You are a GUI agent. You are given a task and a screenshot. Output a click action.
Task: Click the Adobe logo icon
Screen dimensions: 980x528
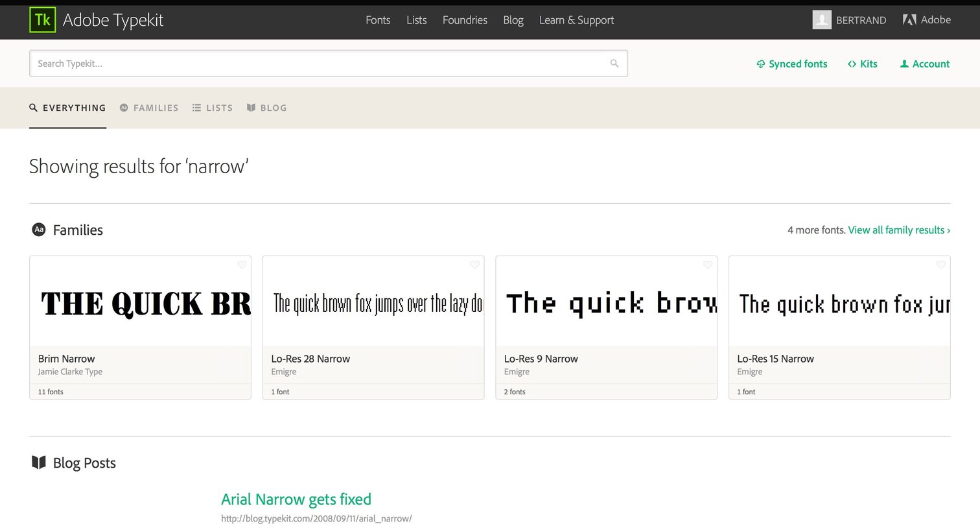click(909, 20)
